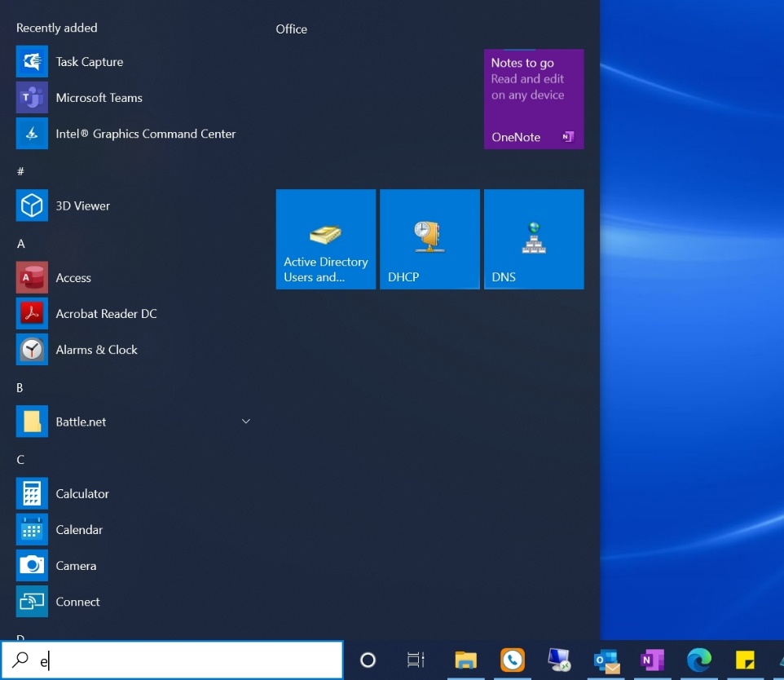The height and width of the screenshot is (680, 784).
Task: Launch Access via its red icon
Action: (x=32, y=277)
